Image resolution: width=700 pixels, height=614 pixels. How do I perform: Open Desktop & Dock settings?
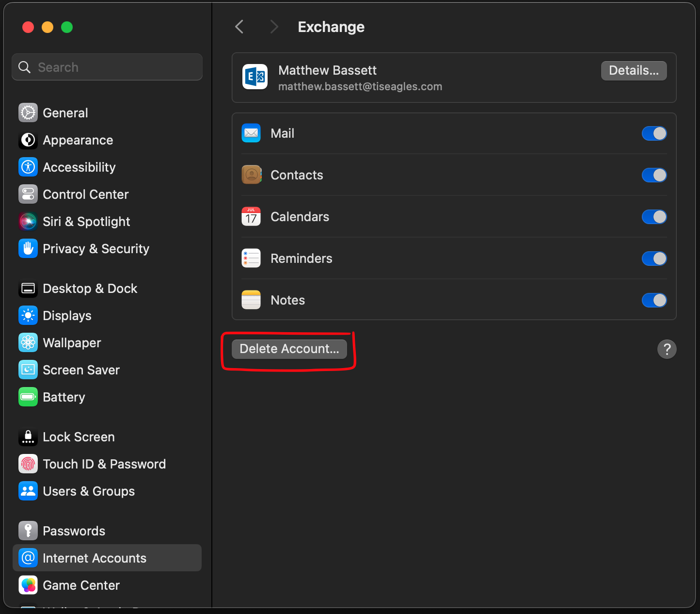point(90,289)
